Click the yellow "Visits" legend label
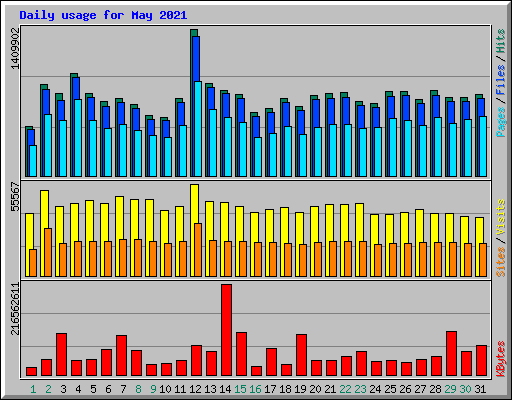 [501, 217]
